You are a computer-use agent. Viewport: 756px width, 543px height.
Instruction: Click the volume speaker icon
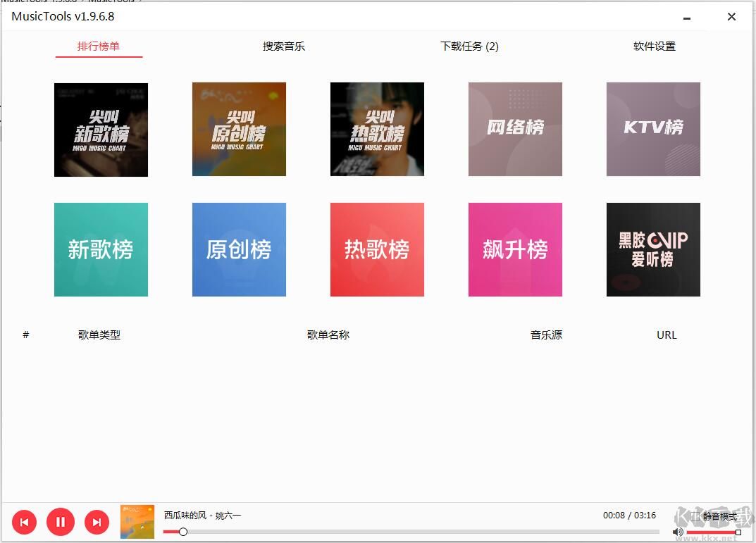677,532
